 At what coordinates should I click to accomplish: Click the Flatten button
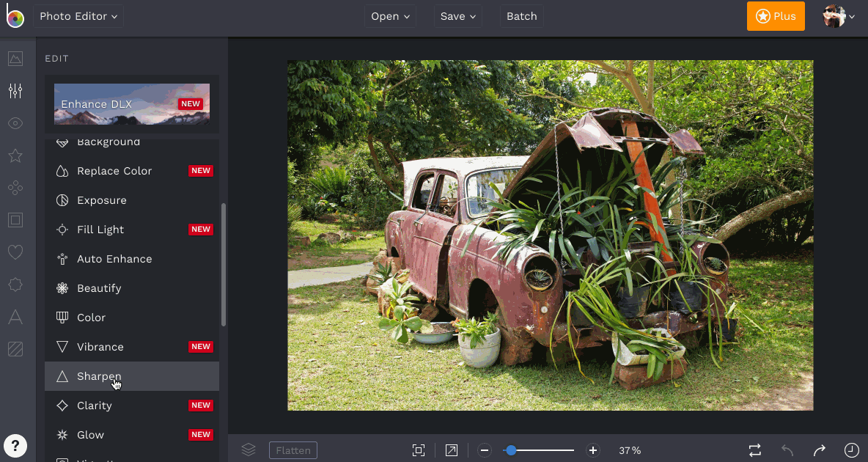pos(293,450)
